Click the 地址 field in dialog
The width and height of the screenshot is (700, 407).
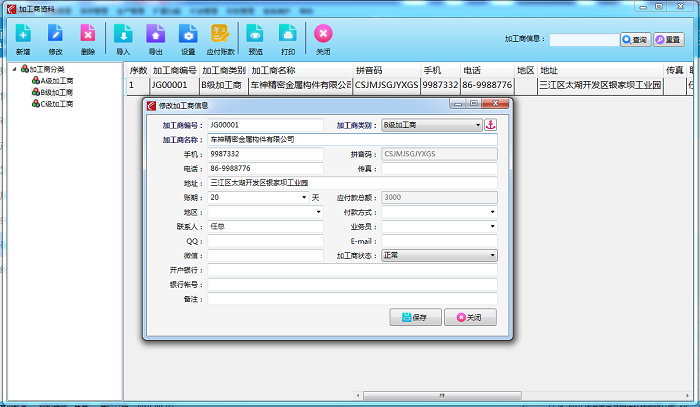coord(352,183)
